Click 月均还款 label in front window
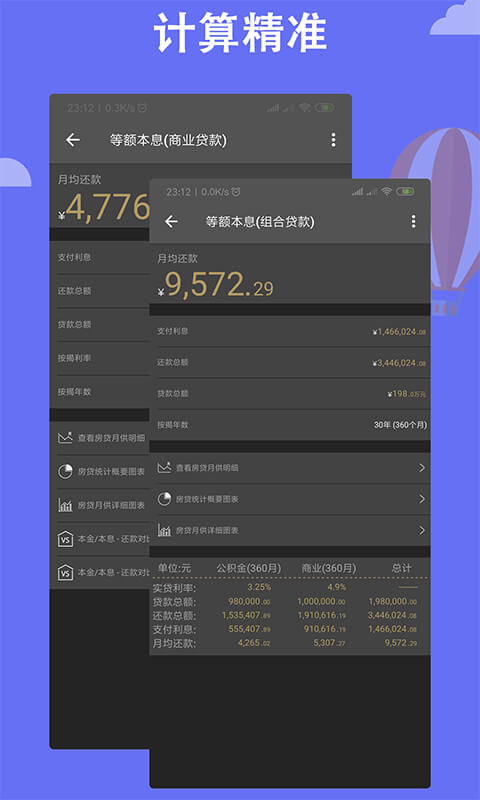 point(178,259)
